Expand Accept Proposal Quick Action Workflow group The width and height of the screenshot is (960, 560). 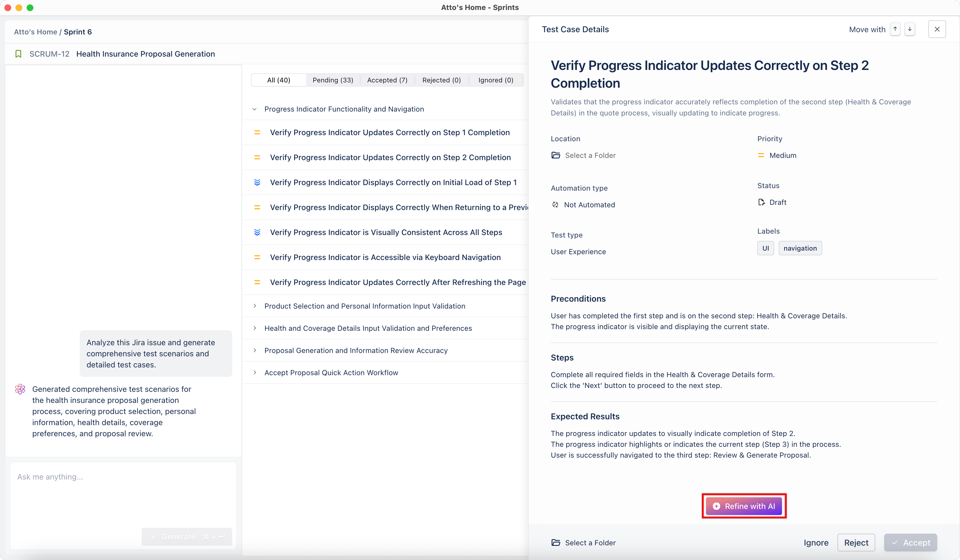tap(254, 373)
